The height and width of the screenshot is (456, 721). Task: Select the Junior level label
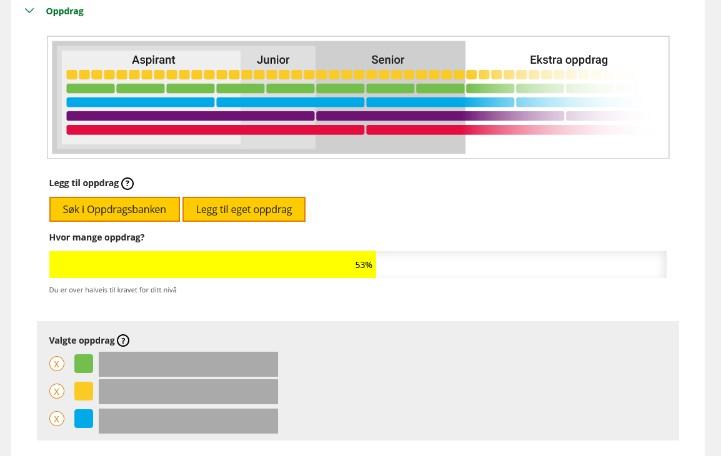(x=273, y=60)
